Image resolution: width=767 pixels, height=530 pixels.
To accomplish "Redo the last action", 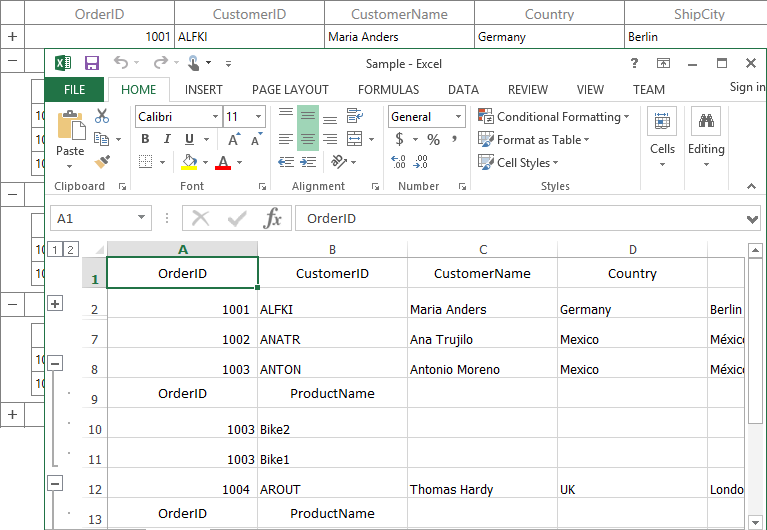I will pos(160,63).
